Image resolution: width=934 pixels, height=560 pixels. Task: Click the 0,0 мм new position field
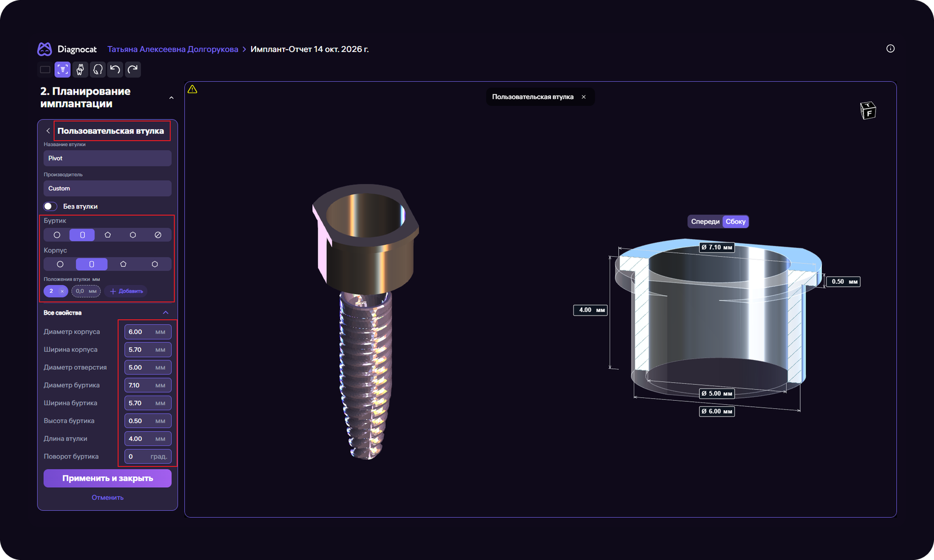pyautogui.click(x=86, y=291)
